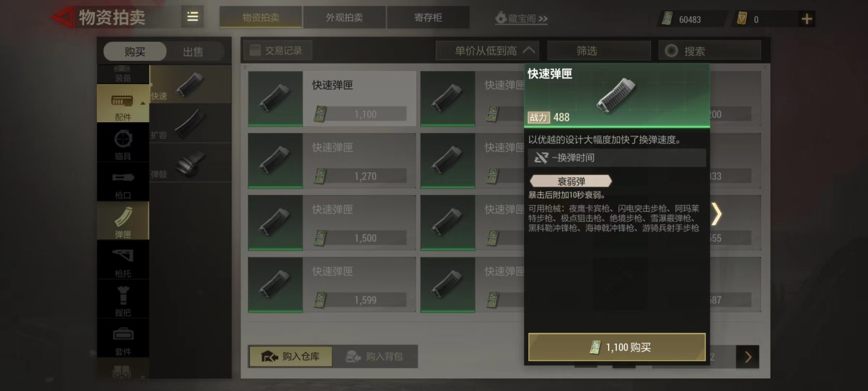
Task: Click the 搜索 search field
Action: tap(710, 51)
